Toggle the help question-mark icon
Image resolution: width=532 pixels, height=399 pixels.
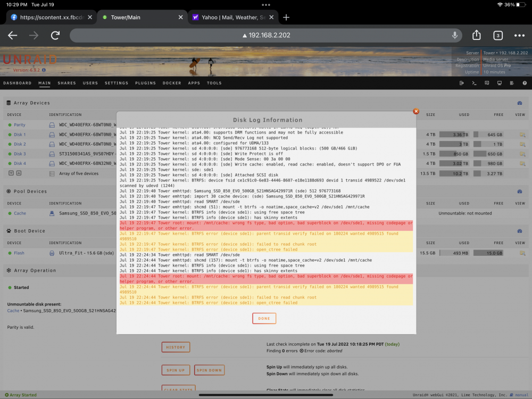525,83
